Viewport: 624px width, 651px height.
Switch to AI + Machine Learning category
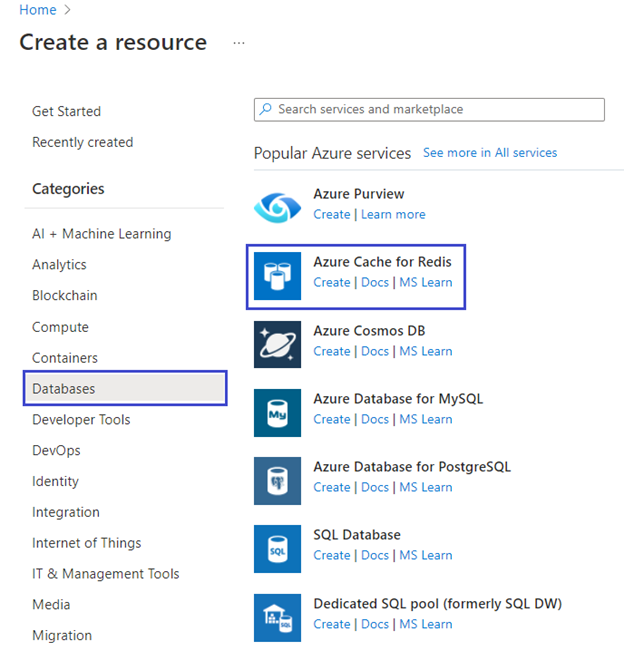[101, 234]
